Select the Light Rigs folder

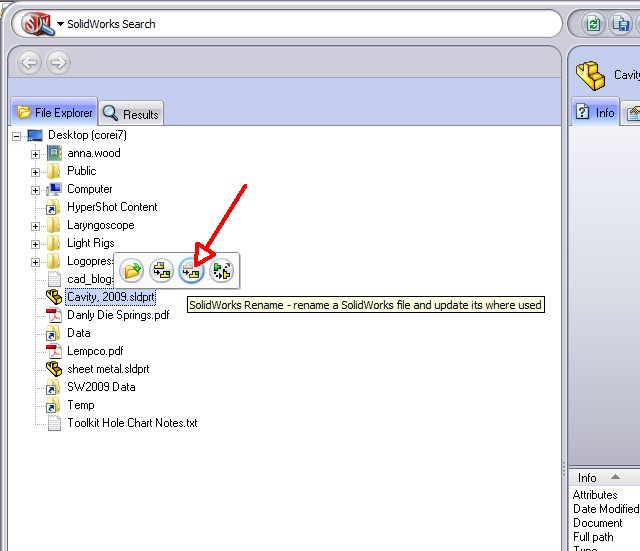[x=91, y=243]
